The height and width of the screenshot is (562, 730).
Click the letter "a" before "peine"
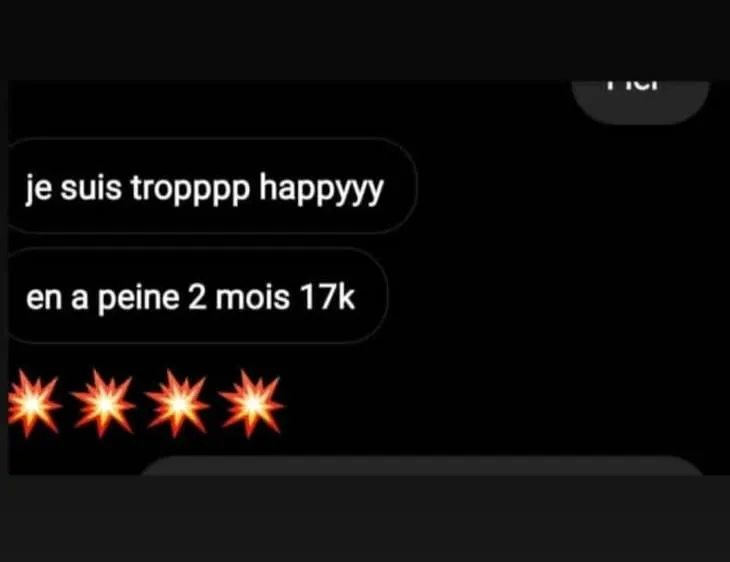[x=79, y=299]
